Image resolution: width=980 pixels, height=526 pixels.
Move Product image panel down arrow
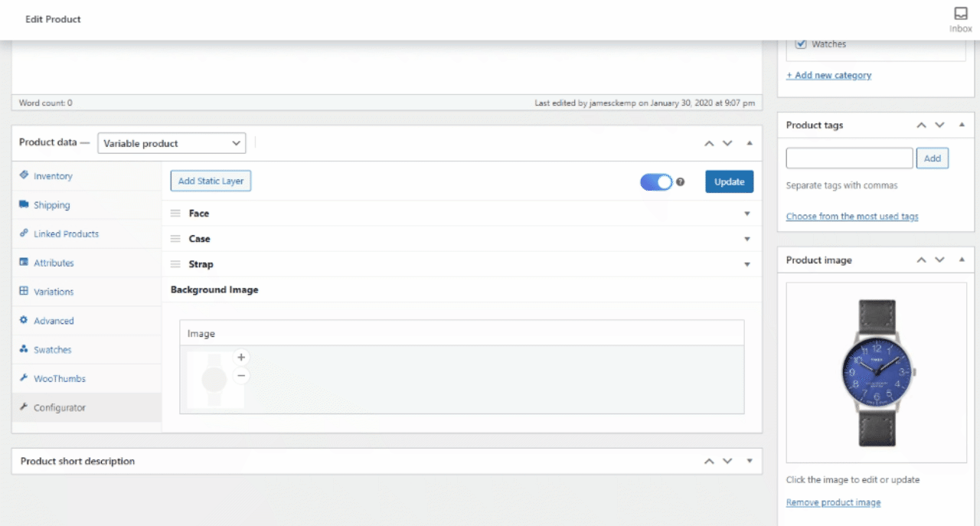click(939, 260)
